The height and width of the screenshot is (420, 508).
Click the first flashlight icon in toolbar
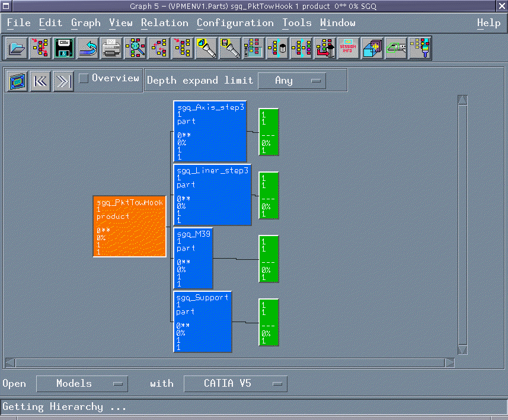207,48
